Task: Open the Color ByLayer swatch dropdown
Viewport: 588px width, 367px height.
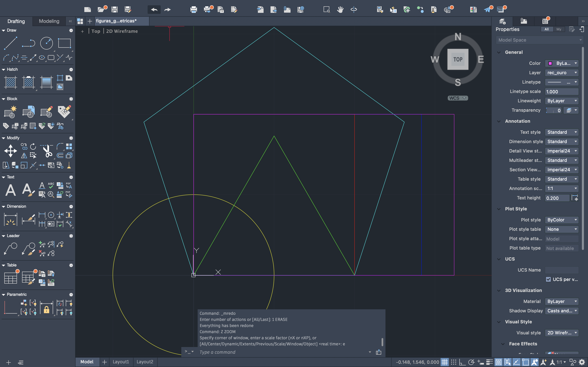Action: coord(561,63)
